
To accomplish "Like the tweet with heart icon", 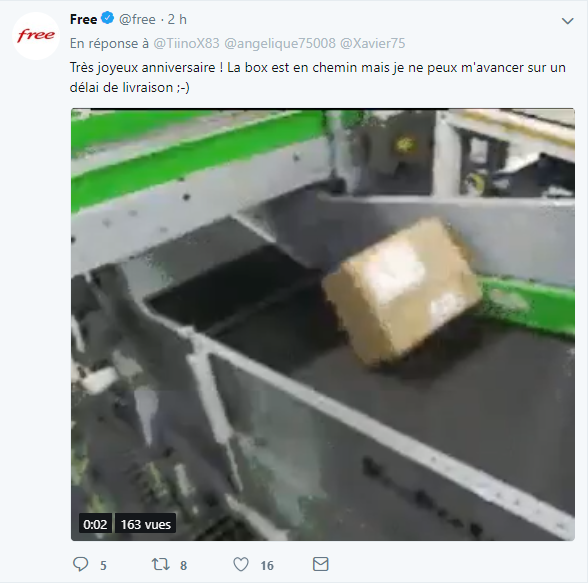I will pos(241,564).
